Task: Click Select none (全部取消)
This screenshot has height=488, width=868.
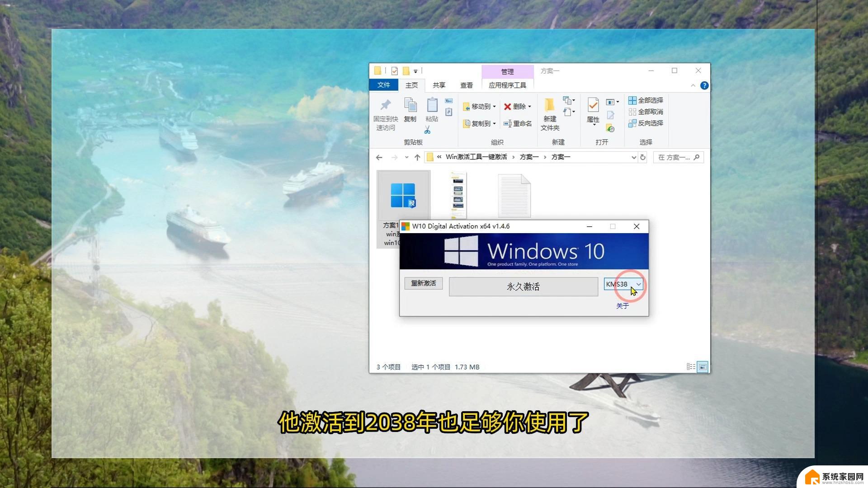Action: click(x=646, y=112)
